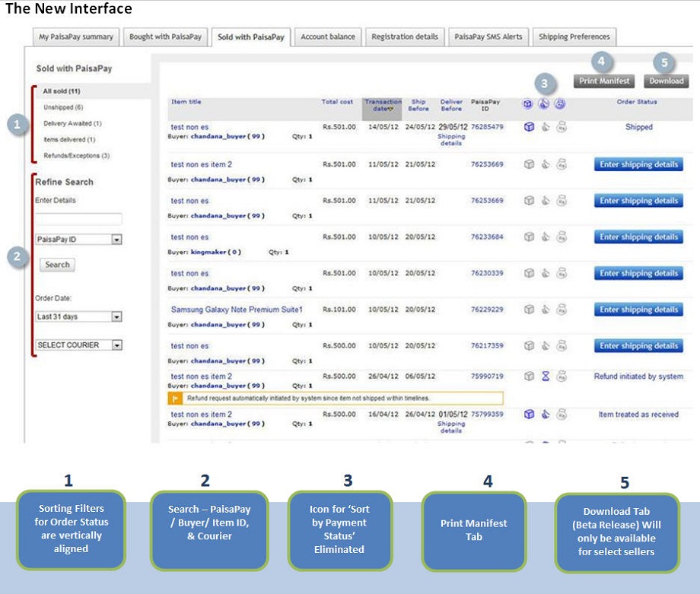
Task: Open Shipping details link for order 76285479
Action: (x=451, y=140)
